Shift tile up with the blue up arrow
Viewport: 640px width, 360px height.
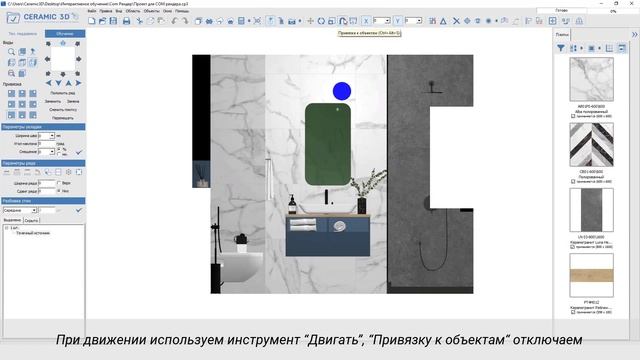coord(69,83)
